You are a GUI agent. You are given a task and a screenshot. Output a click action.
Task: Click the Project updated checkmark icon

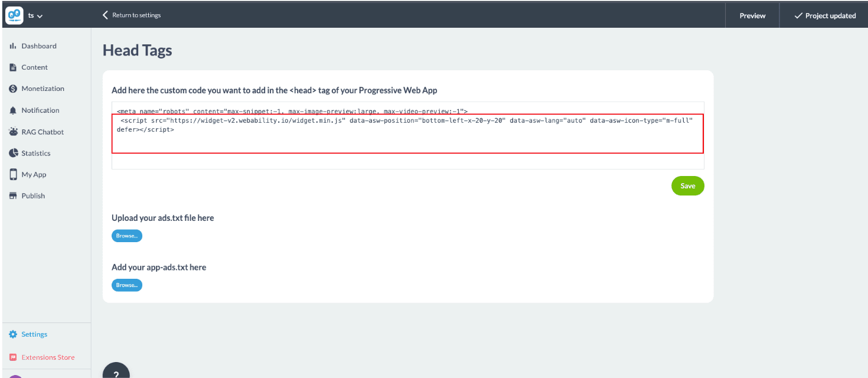coord(798,15)
